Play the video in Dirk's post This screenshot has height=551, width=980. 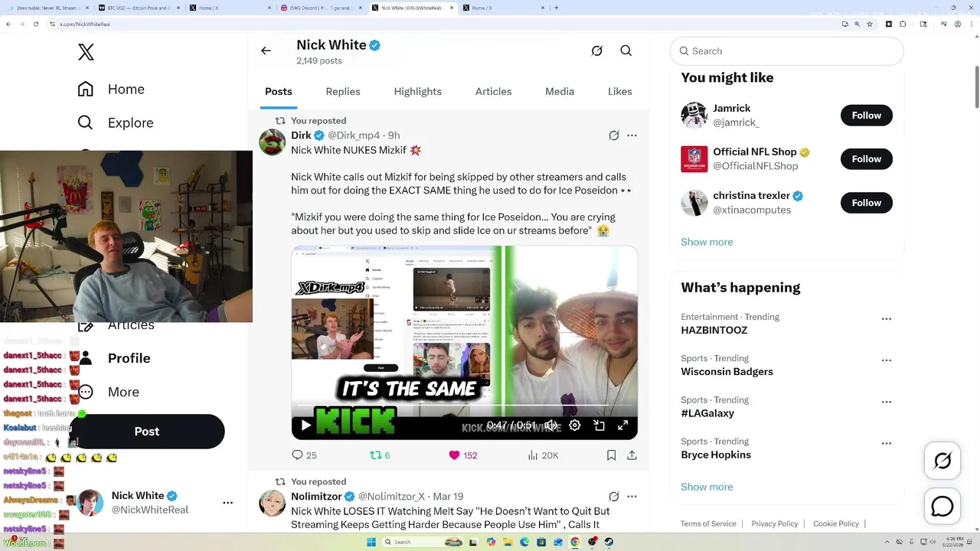[305, 425]
